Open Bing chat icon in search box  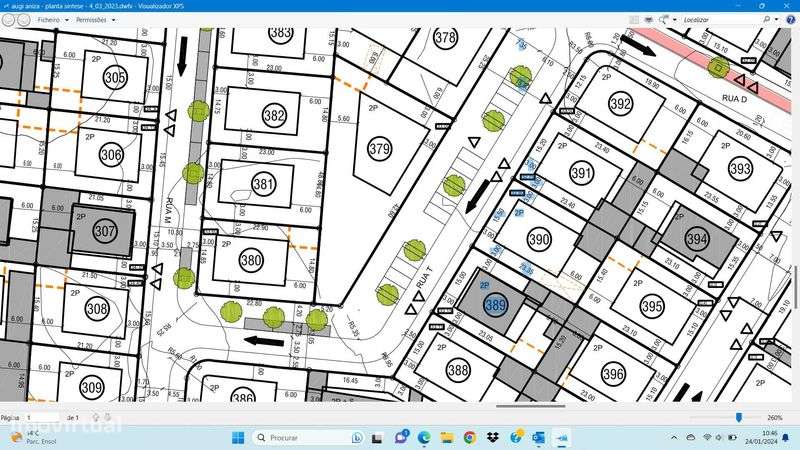pos(357,438)
